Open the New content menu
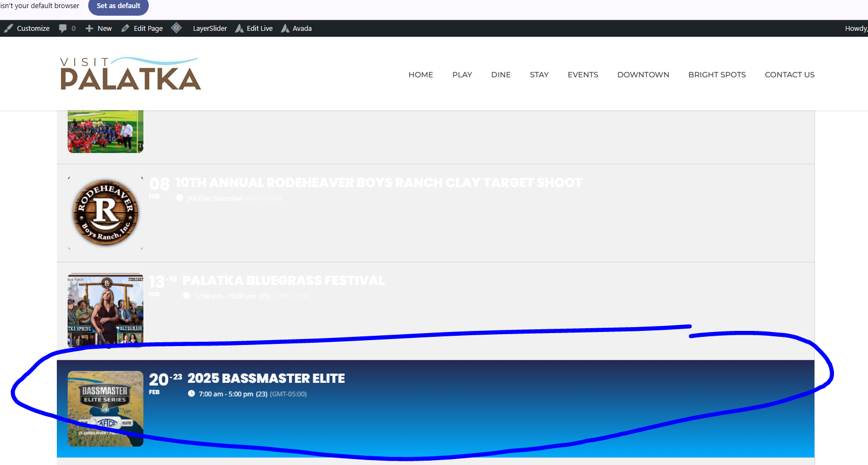 [98, 28]
